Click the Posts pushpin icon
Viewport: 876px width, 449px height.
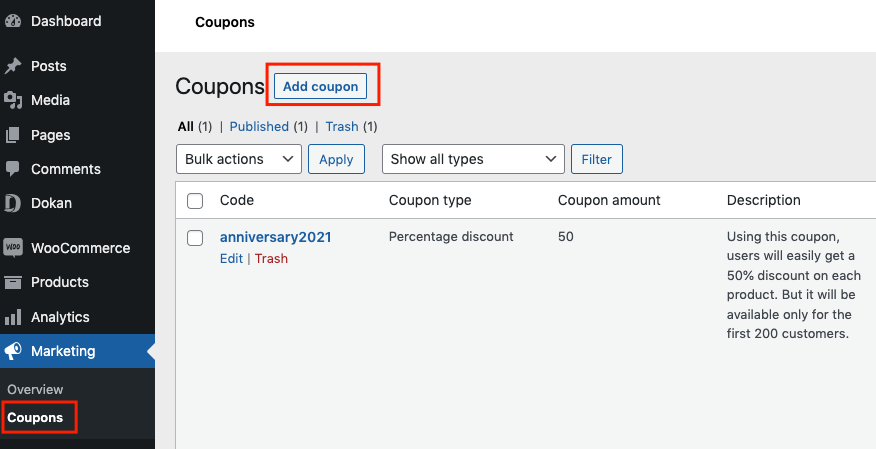(13, 66)
